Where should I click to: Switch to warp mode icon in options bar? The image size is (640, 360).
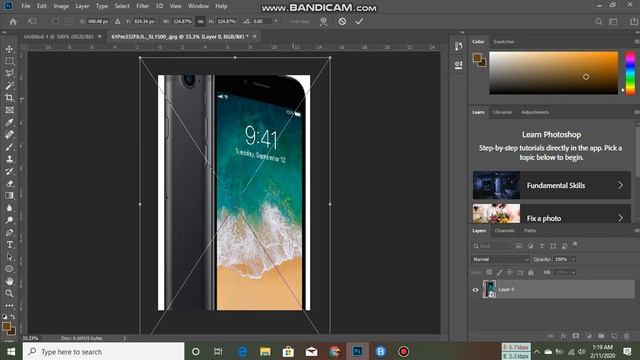(x=323, y=22)
